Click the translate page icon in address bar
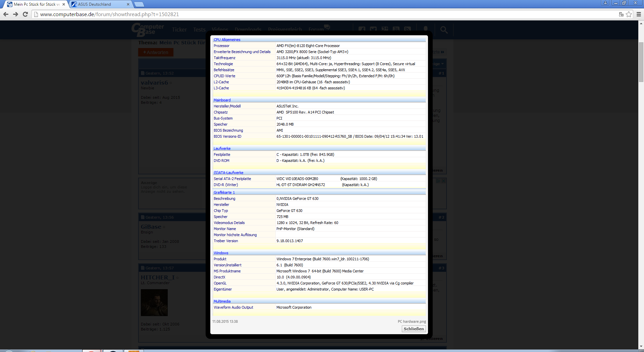Screen dimensions: 644x352 pyautogui.click(x=621, y=14)
